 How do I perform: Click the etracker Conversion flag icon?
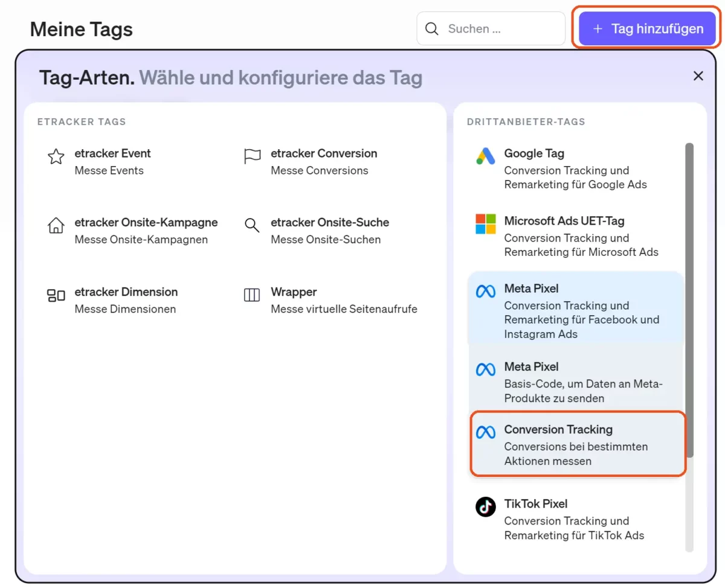pos(252,156)
